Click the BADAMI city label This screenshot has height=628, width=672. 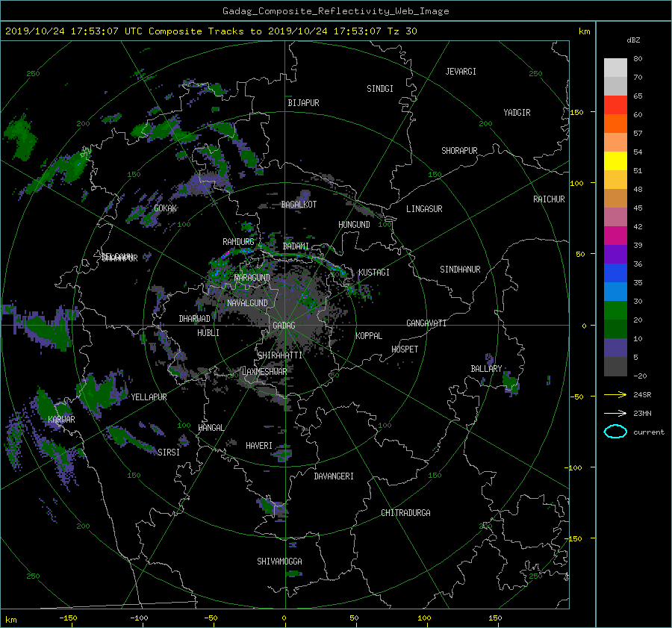[296, 246]
